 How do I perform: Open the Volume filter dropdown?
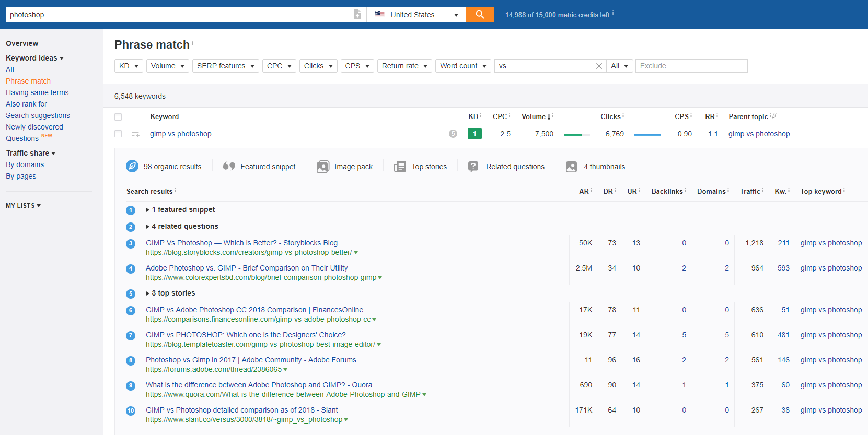coord(168,66)
